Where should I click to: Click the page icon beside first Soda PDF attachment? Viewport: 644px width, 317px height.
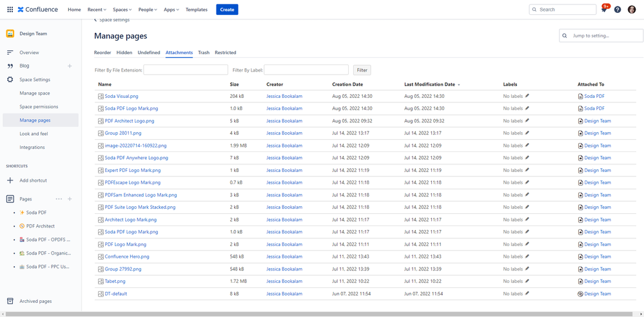click(x=580, y=96)
